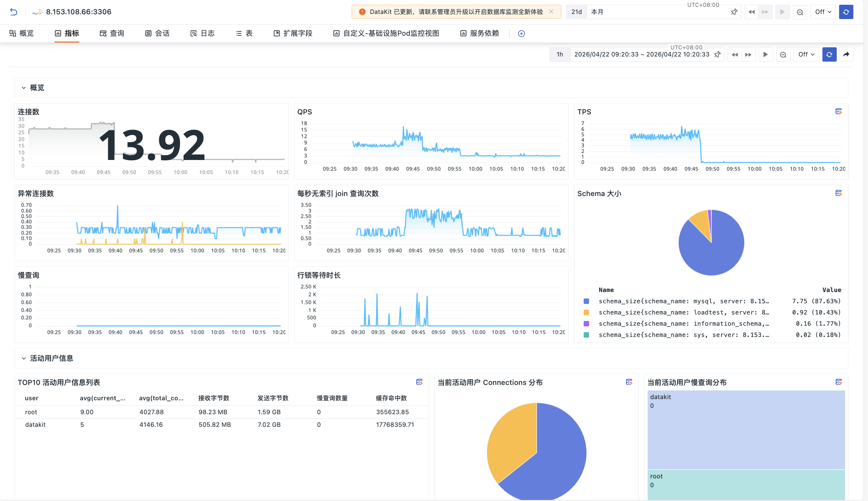Step the dashboard time range forward
The image size is (868, 501).
click(x=748, y=54)
